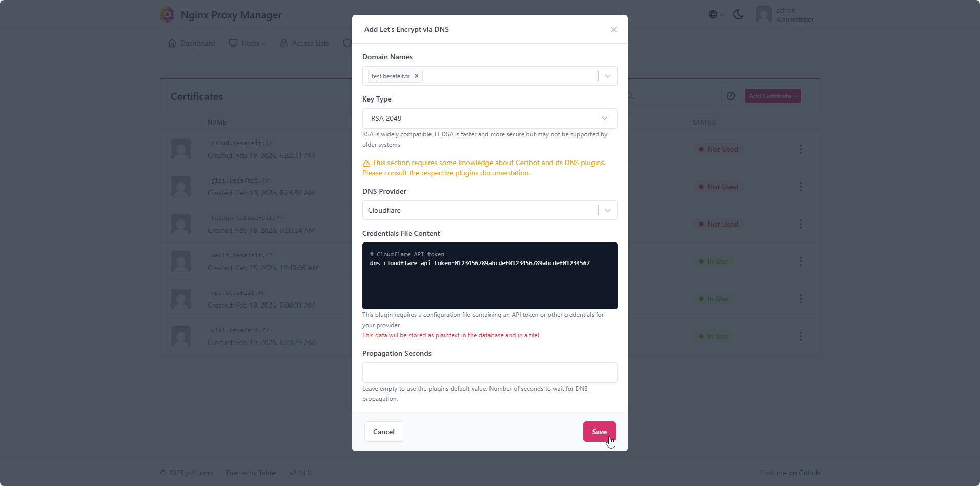Close the Add Let's Encrypt dialog
The image size is (980, 486).
click(614, 30)
